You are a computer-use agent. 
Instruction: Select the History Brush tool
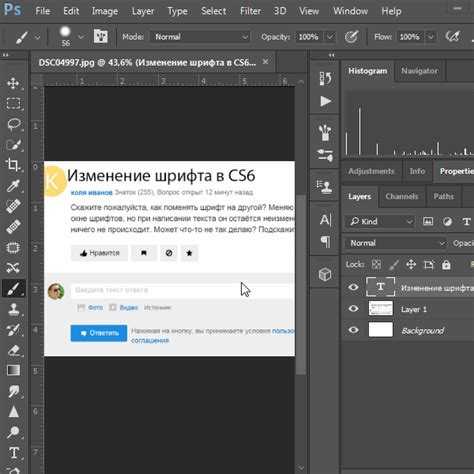[x=13, y=330]
